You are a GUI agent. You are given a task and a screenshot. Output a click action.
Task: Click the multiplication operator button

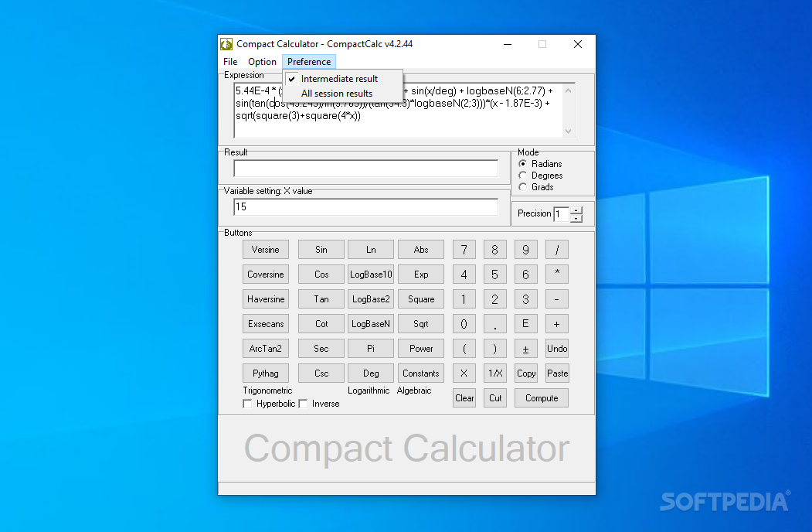click(x=557, y=275)
